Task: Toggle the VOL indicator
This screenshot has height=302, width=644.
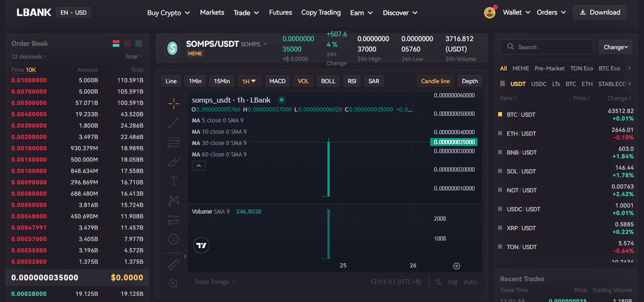Action: (x=303, y=81)
